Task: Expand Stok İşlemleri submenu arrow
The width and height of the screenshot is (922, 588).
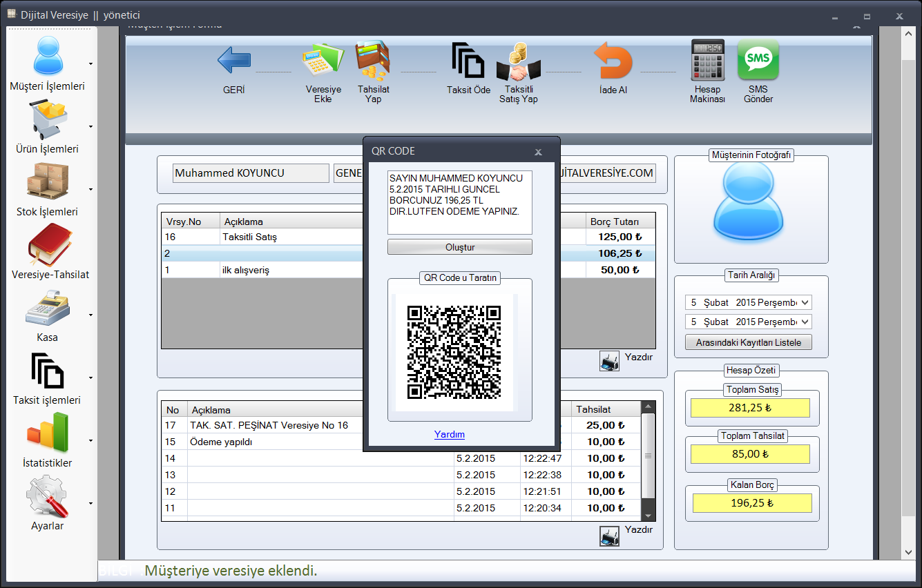Action: pos(90,189)
